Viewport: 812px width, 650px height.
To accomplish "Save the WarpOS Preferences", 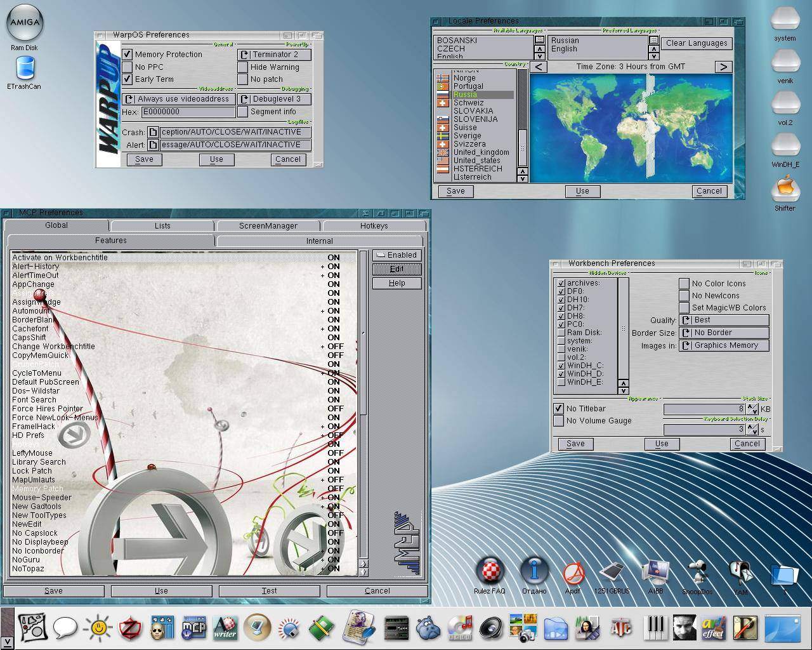I will click(x=144, y=159).
